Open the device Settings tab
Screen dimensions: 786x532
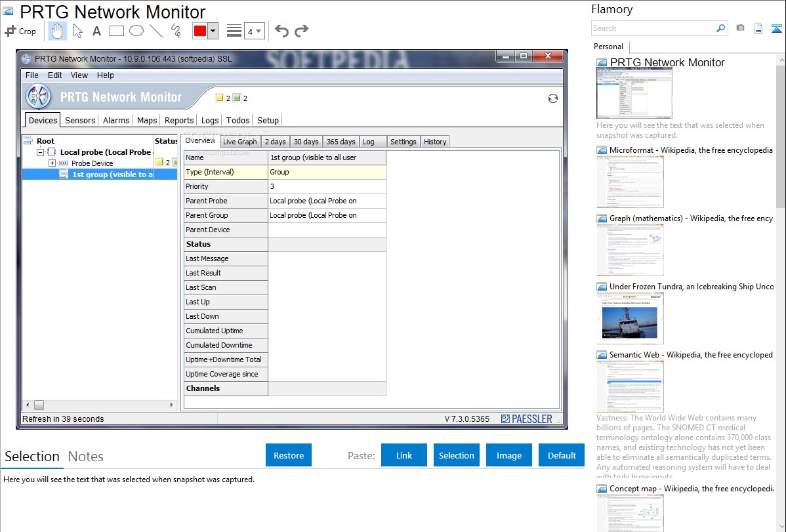click(403, 142)
